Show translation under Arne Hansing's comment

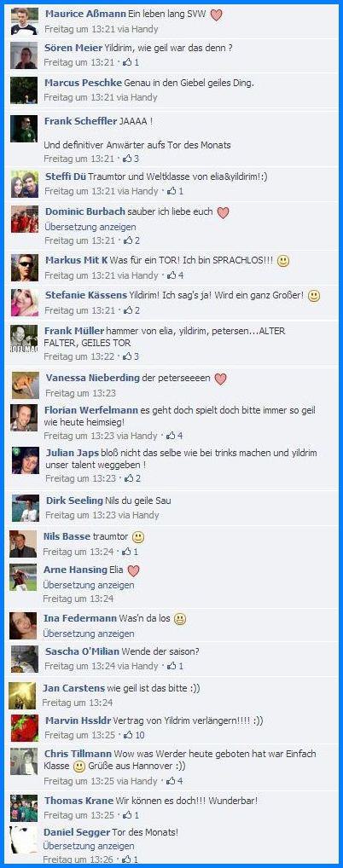point(89,585)
